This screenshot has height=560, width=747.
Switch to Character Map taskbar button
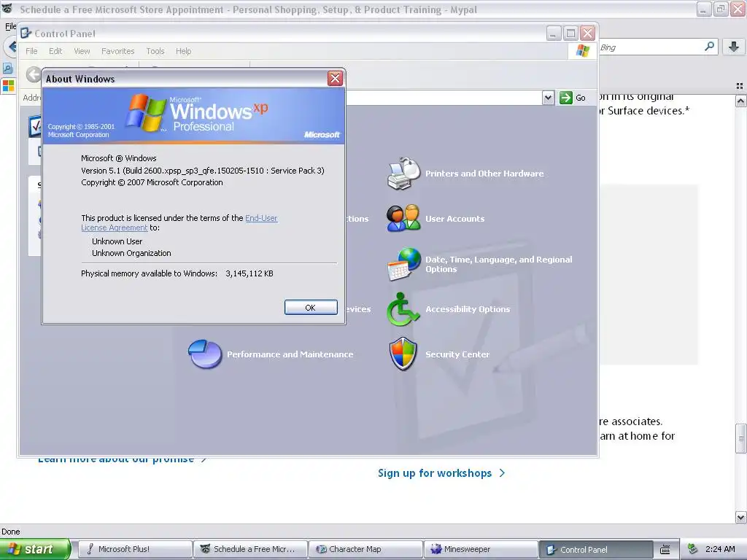click(366, 549)
